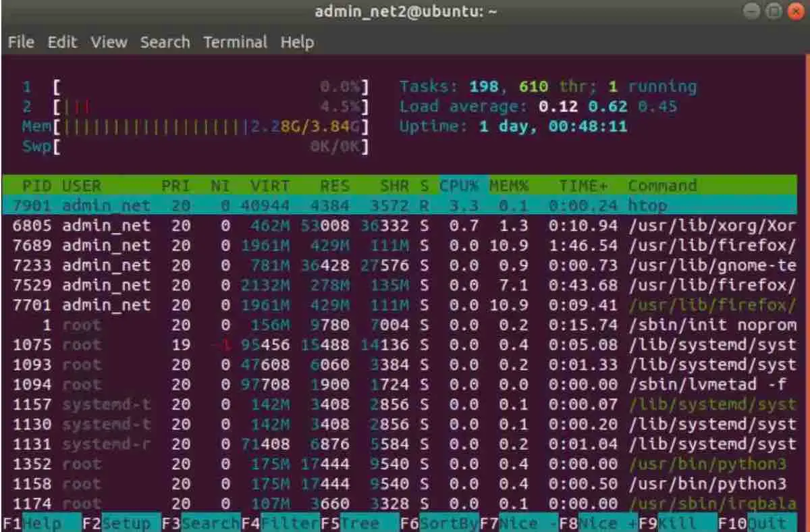Click the CPU 1 usage meter
The height and width of the screenshot is (532, 810).
[x=196, y=86]
